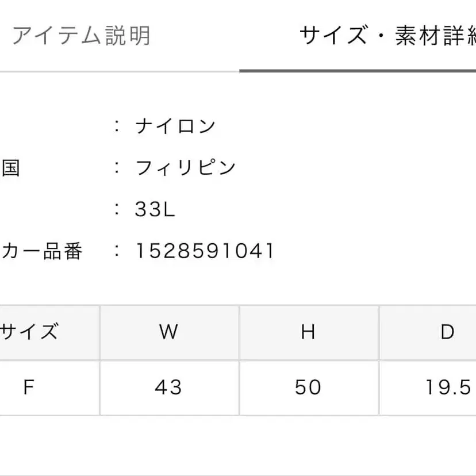Select the F size cell
Image resolution: width=476 pixels, height=476 pixels.
pyautogui.click(x=29, y=387)
